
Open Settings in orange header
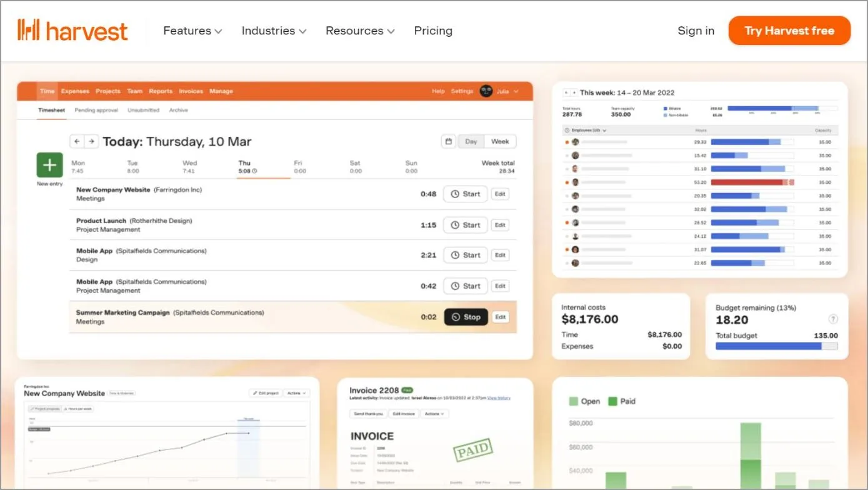coord(462,91)
